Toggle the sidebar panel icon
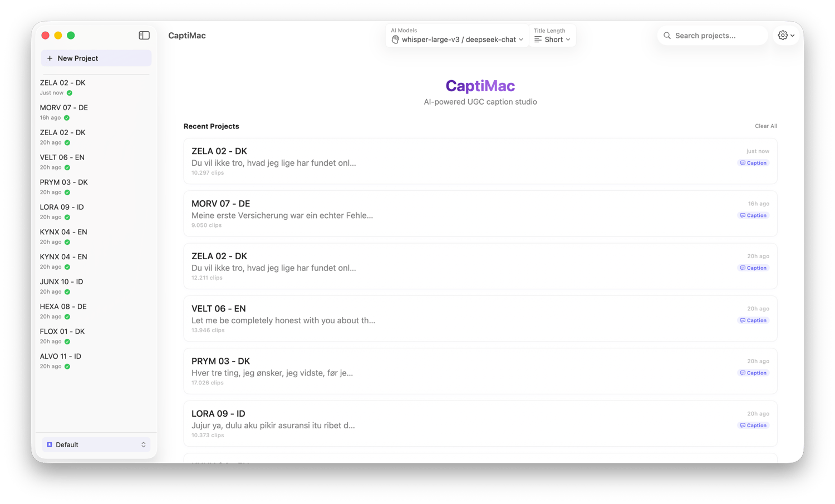Screen dimensions: 835x504 pos(144,36)
